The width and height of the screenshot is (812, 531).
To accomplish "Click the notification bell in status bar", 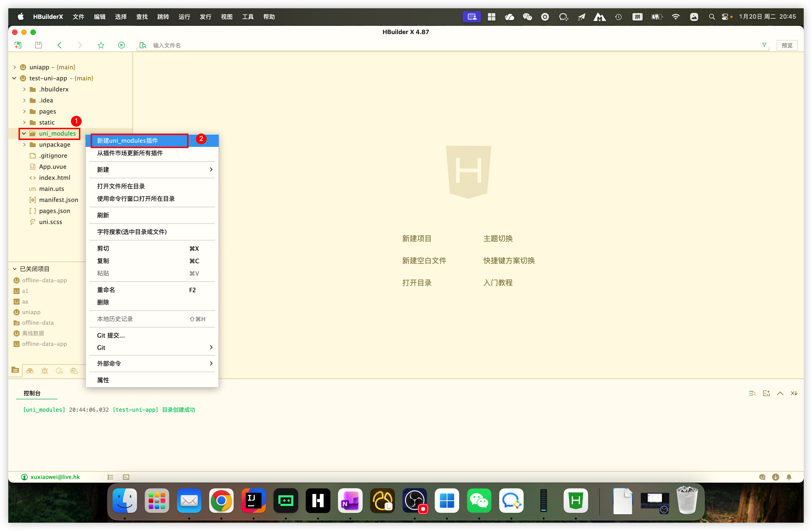I will pyautogui.click(x=789, y=477).
